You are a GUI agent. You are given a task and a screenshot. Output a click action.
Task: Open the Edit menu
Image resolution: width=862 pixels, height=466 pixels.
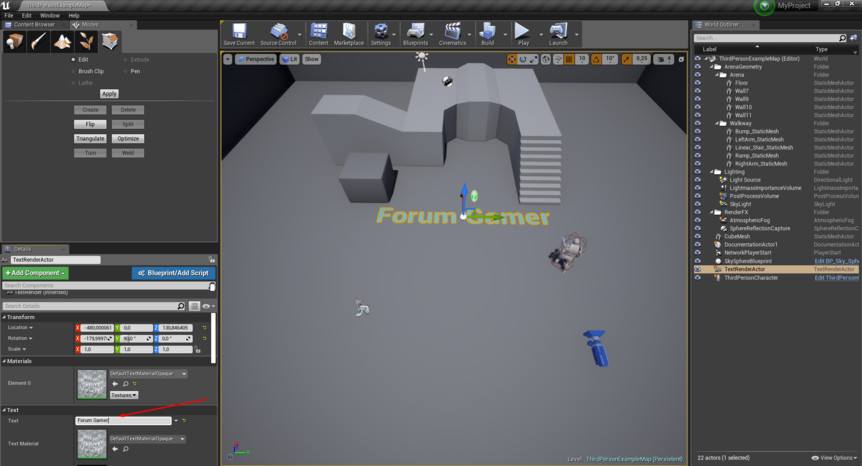(26, 15)
